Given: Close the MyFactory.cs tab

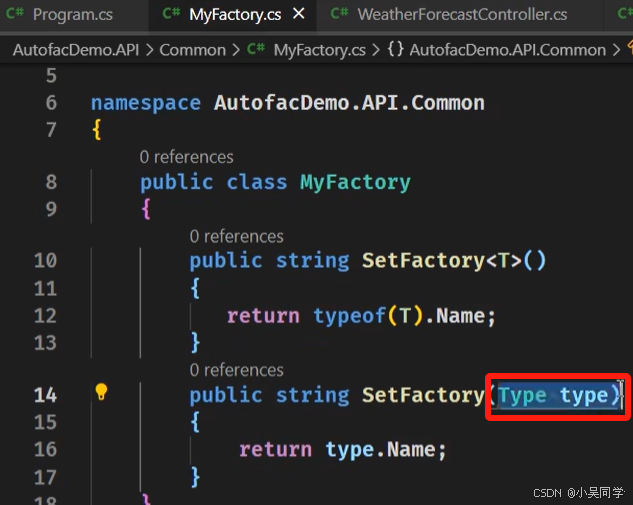Looking at the screenshot, I should click(299, 14).
